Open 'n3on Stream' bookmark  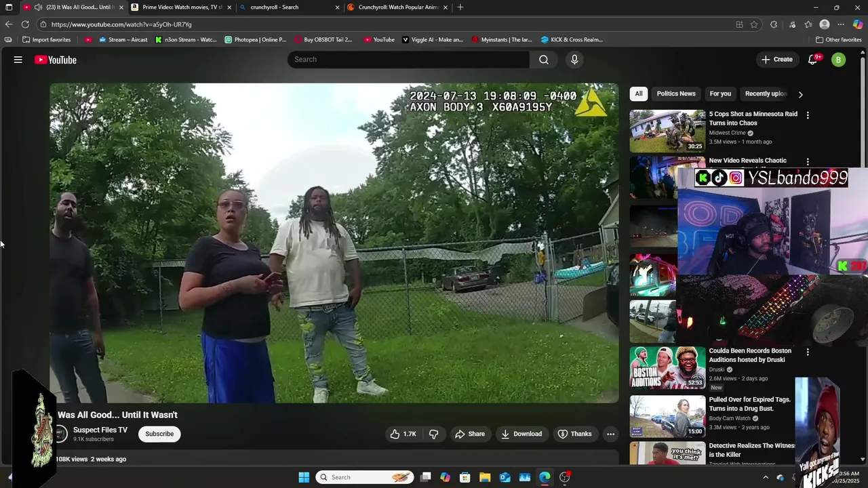click(186, 40)
